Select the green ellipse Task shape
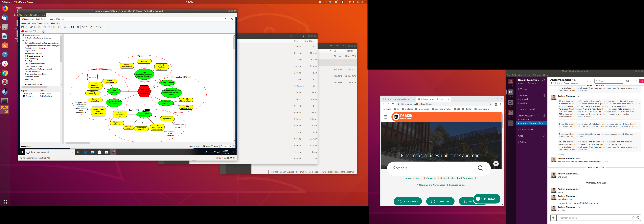 26,31
